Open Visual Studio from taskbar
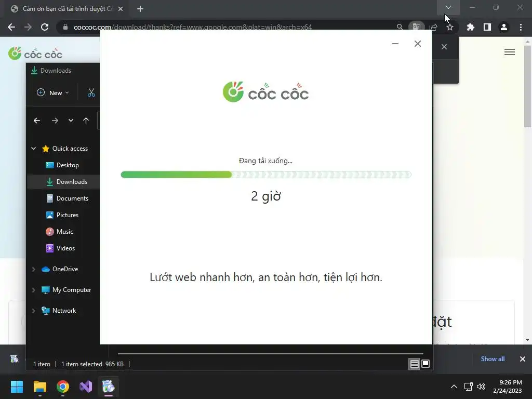 [x=86, y=387]
